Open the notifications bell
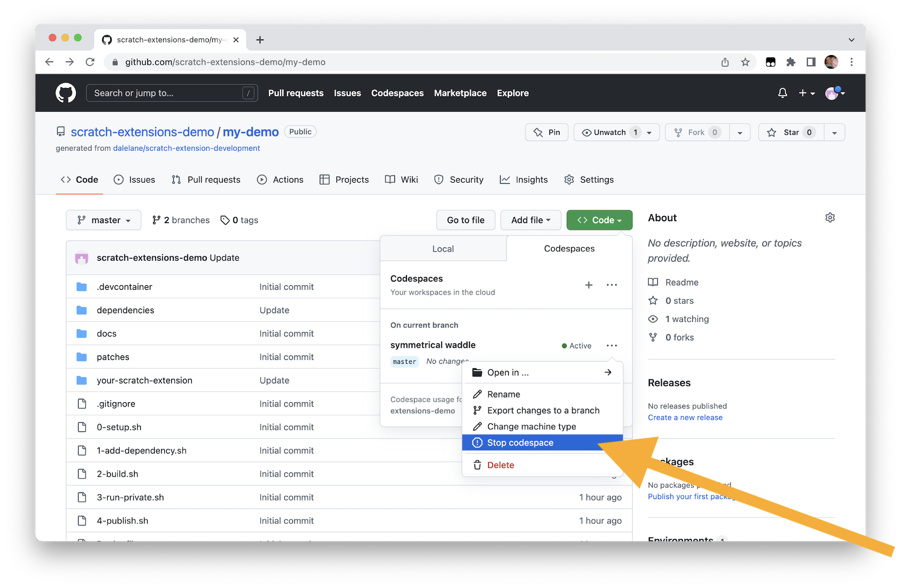901x588 pixels. coord(782,93)
